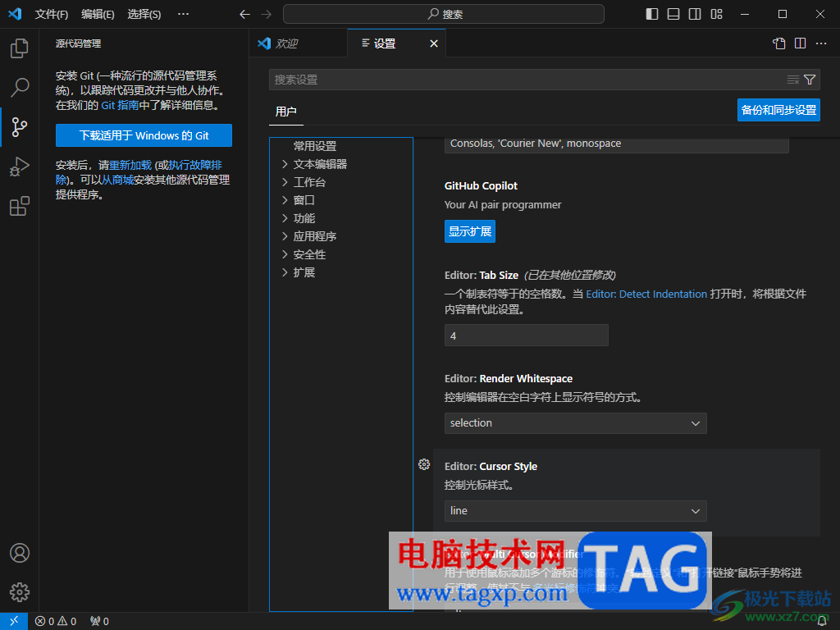Open the Accounts menu icon
Screen dimensions: 840x630
coord(20,553)
